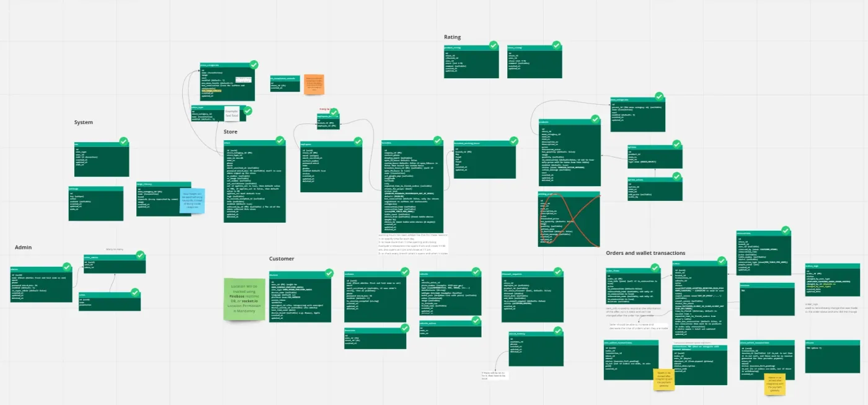Click the checkmark on the product rating table

(494, 45)
